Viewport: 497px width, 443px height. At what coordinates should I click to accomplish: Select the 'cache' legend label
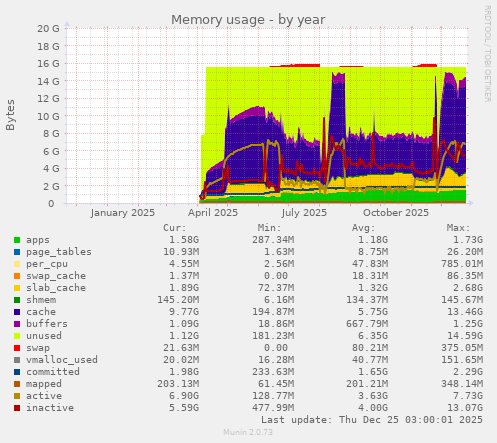(41, 312)
